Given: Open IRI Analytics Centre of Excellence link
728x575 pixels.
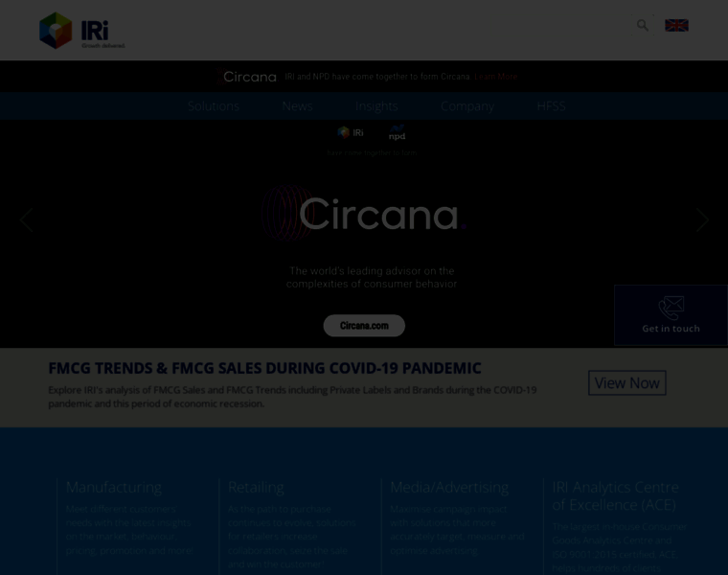Looking at the screenshot, I should pos(615,495).
